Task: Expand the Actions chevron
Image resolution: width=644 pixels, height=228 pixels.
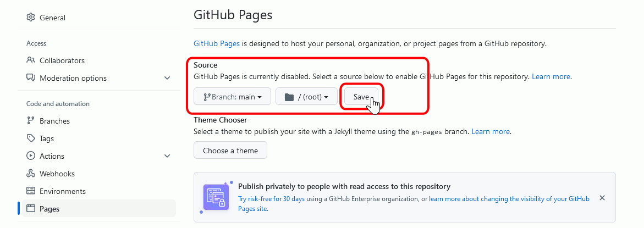Action: [x=167, y=156]
